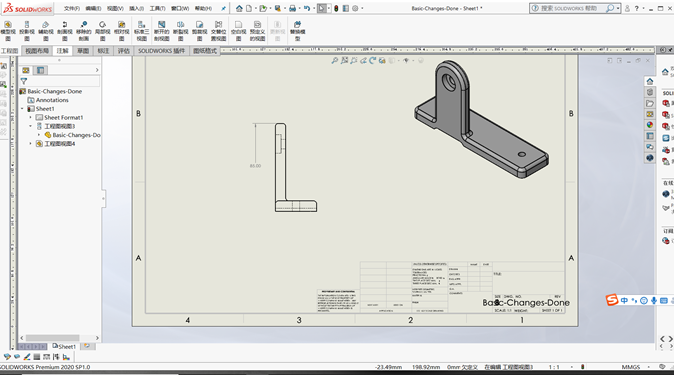This screenshot has width=674, height=375.
Task: Click the print icon in the quick toolbar
Action: [292, 8]
